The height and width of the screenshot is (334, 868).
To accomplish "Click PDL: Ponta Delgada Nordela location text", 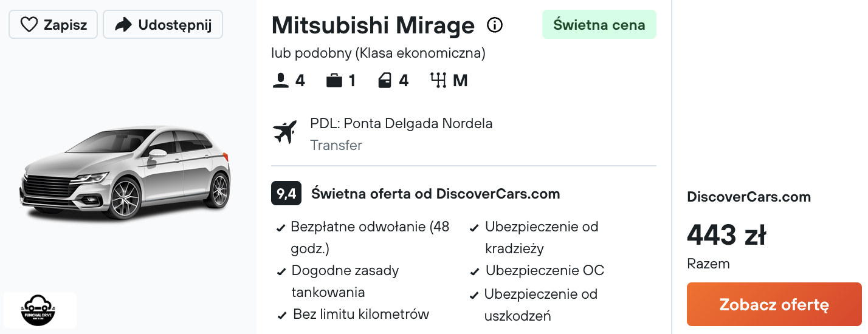I will point(401,123).
